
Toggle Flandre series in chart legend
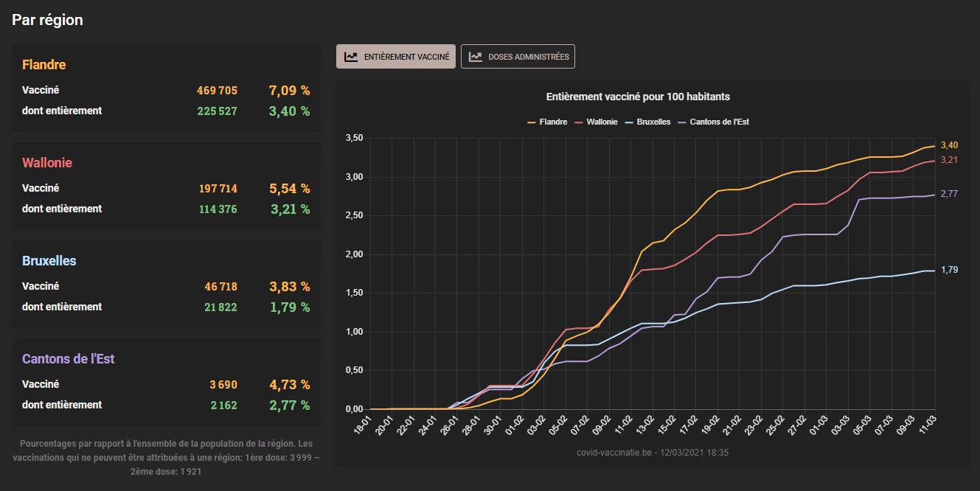click(x=547, y=122)
